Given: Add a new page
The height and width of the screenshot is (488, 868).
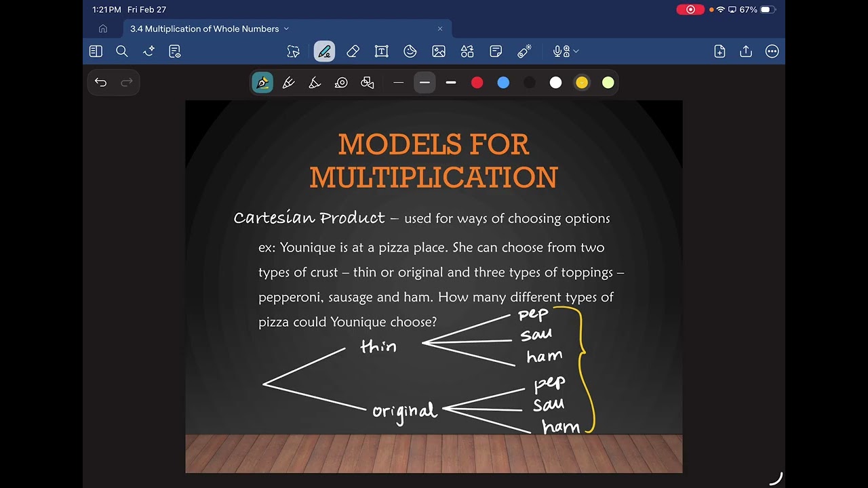Looking at the screenshot, I should point(719,52).
